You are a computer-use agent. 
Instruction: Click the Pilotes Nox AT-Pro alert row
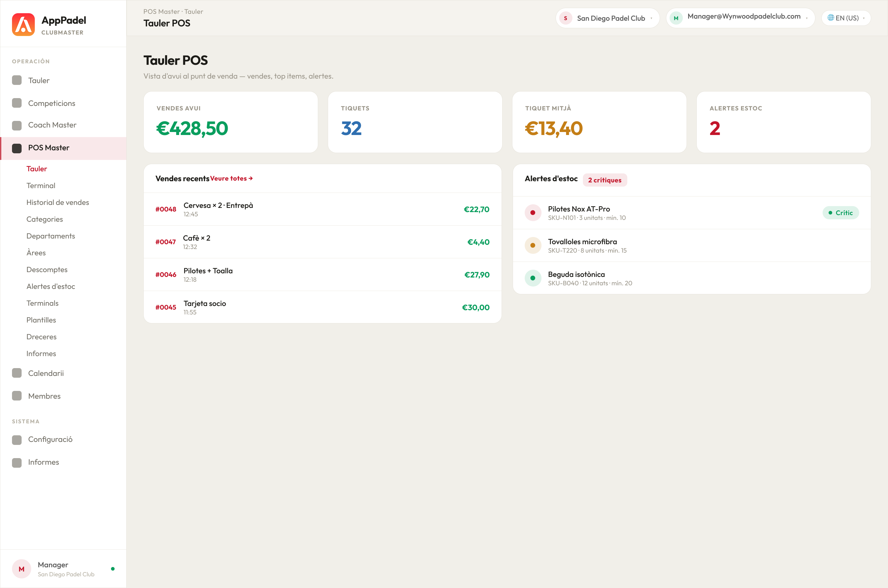692,213
